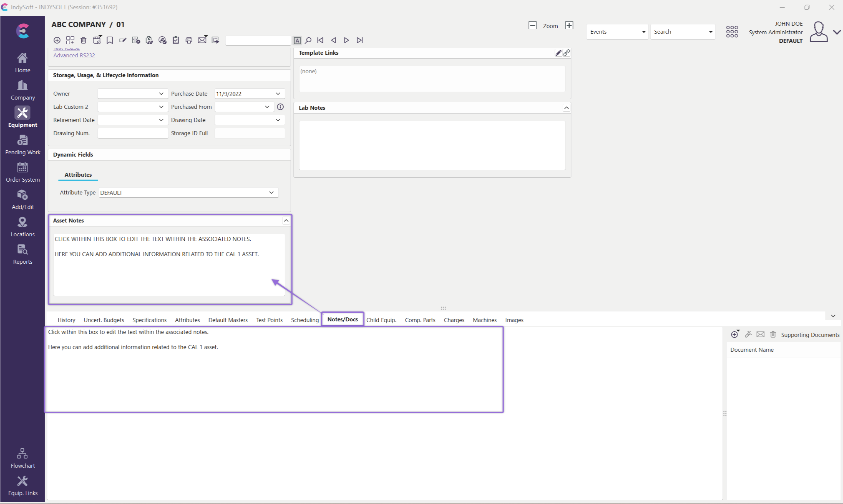
Task: Collapse the Lab Notes panel
Action: tap(566, 108)
